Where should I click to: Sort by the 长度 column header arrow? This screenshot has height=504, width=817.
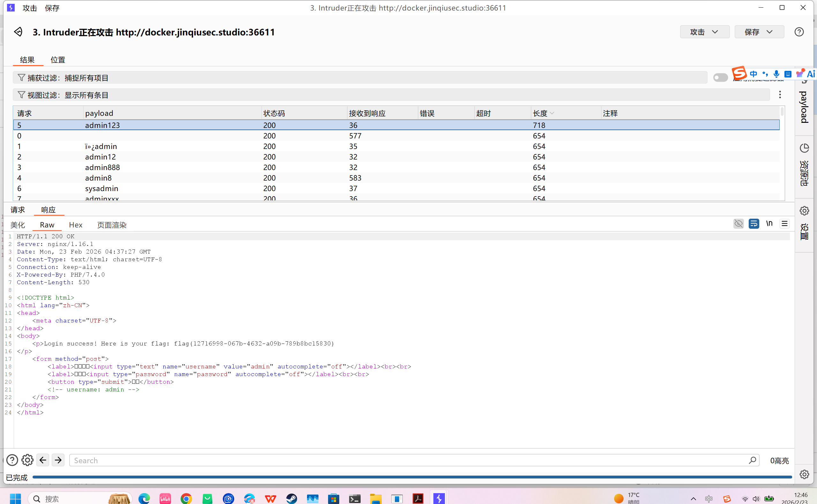pos(552,113)
